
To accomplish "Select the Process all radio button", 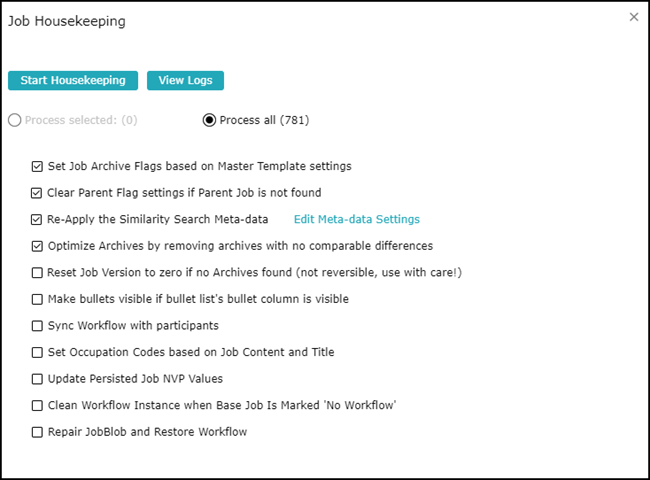I will tap(209, 121).
